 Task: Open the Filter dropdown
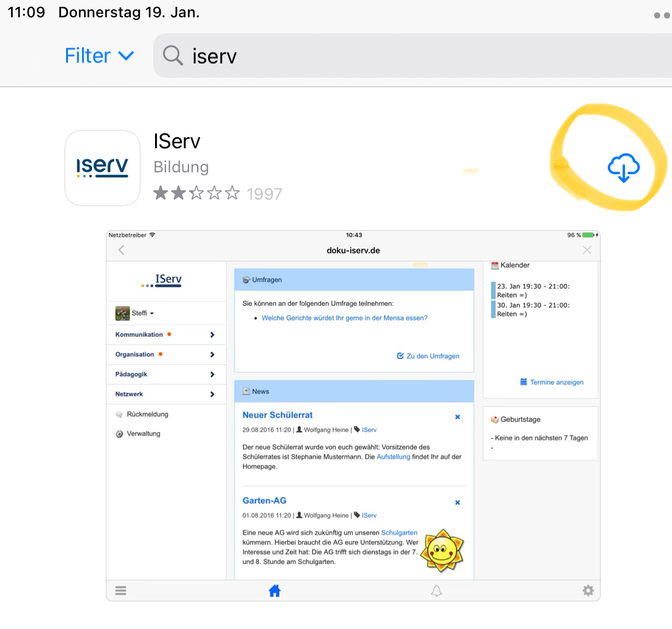coord(99,56)
